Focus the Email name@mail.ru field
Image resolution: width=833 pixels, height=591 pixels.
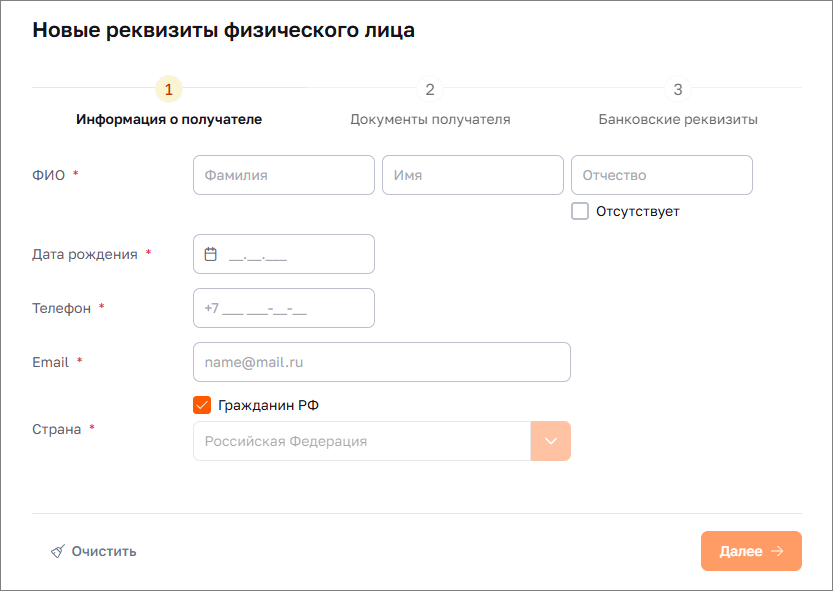(x=382, y=362)
